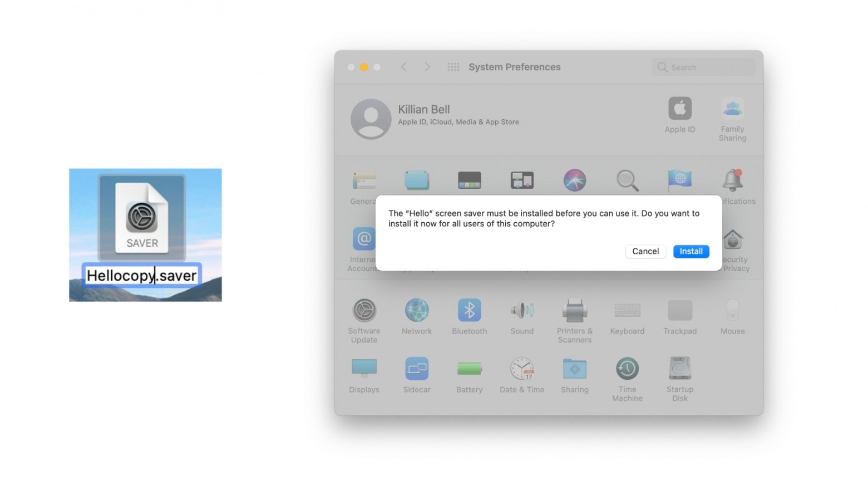868x489 pixels.
Task: Click Install to add the Hello screen saver
Action: pos(691,251)
